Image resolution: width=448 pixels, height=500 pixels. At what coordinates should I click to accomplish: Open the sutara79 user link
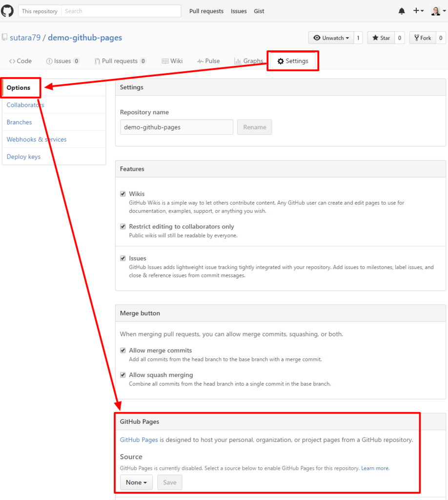pos(25,38)
